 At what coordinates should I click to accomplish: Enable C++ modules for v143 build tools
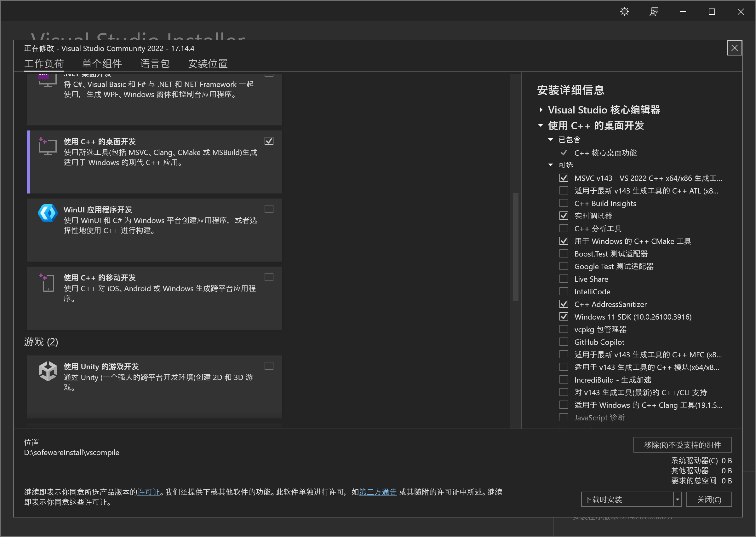point(564,367)
